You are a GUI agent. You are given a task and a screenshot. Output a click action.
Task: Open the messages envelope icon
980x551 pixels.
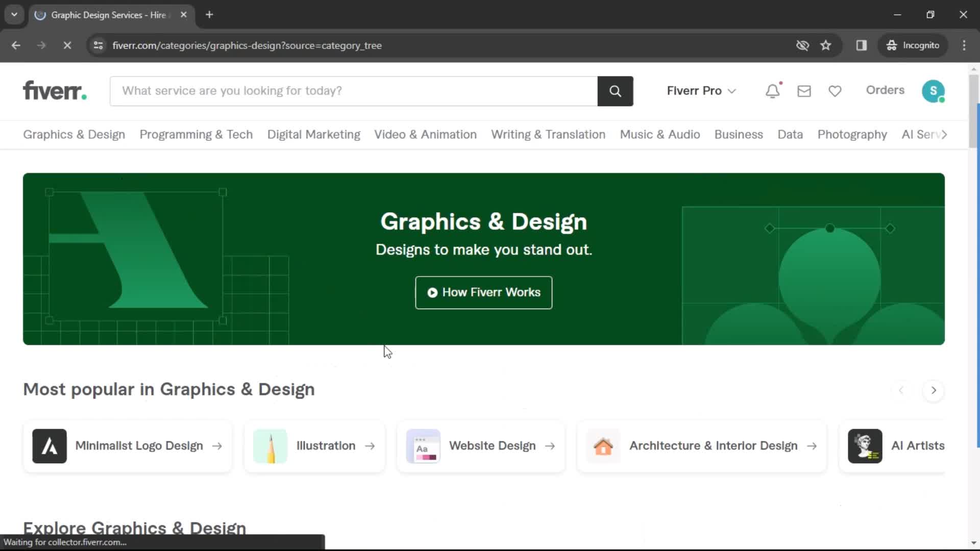pyautogui.click(x=804, y=91)
